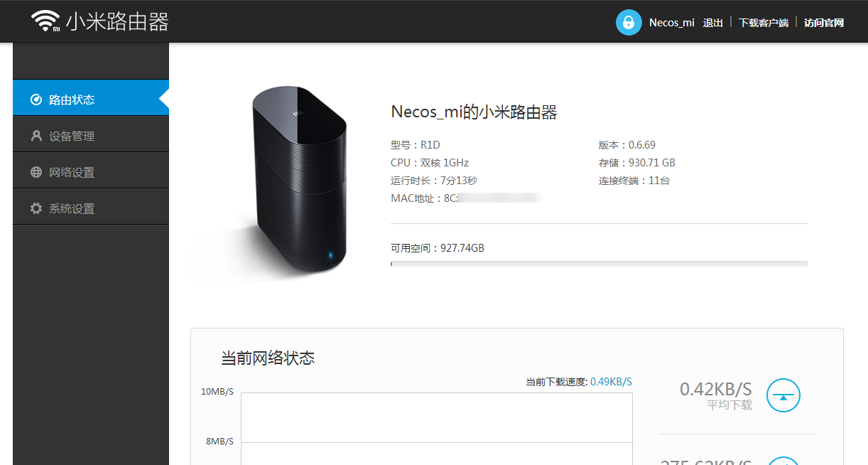
Task: Click the Xiaomi WiFi logo icon
Action: point(46,21)
